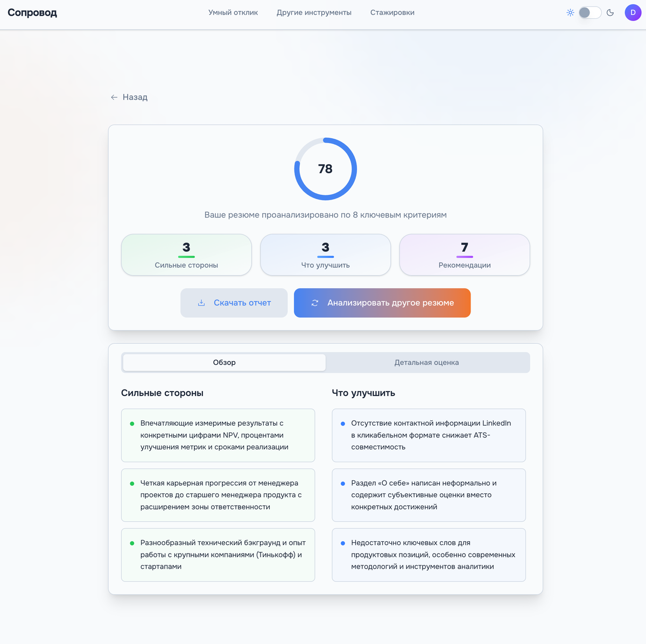Click strength about Четкая карьерная прогрессия
The width and height of the screenshot is (646, 644).
click(218, 495)
